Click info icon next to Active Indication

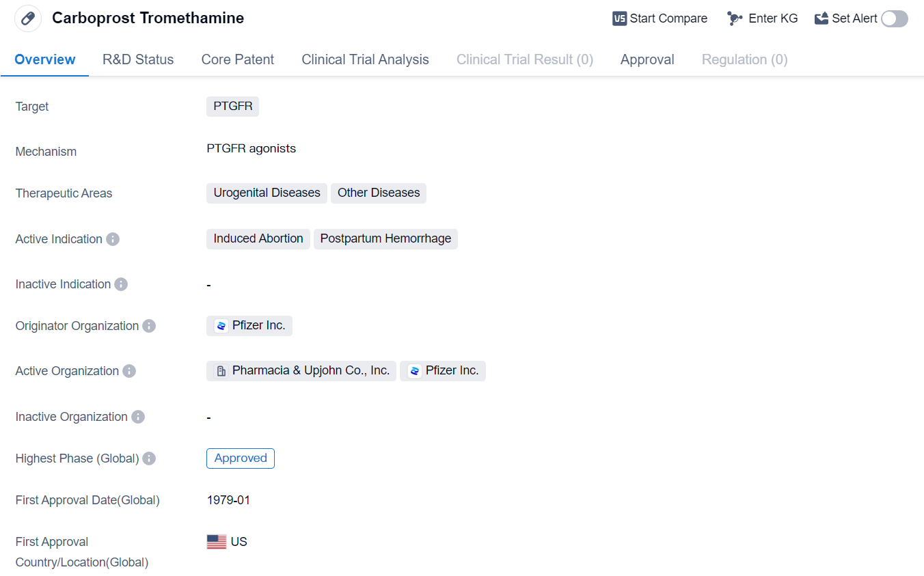pyautogui.click(x=113, y=239)
